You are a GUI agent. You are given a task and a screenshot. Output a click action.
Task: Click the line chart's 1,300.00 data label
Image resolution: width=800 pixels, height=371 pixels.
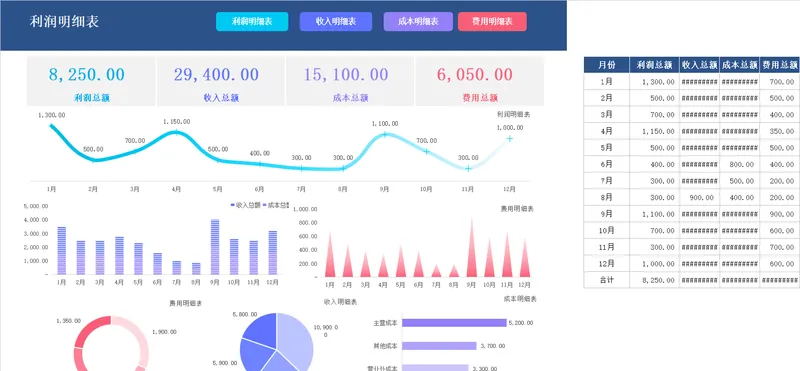(x=52, y=115)
